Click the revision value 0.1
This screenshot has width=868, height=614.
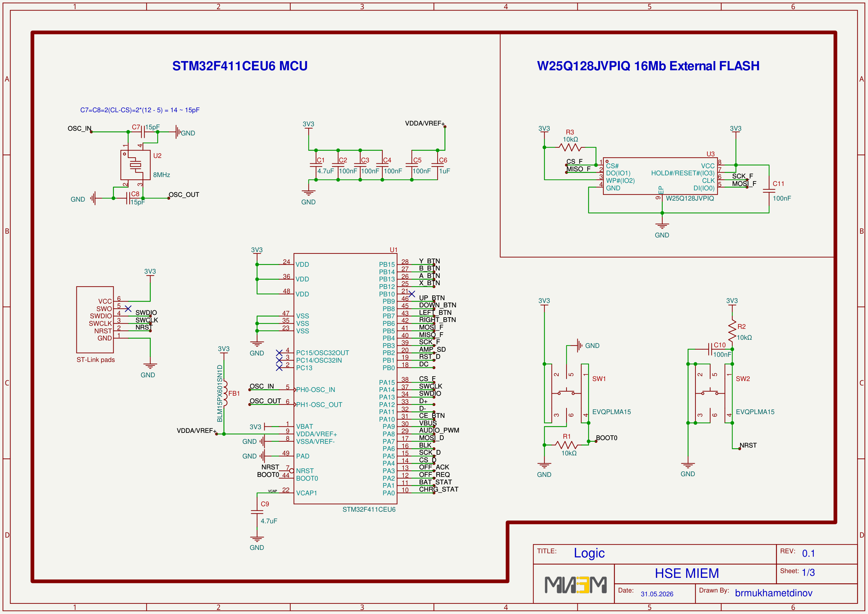pyautogui.click(x=808, y=554)
